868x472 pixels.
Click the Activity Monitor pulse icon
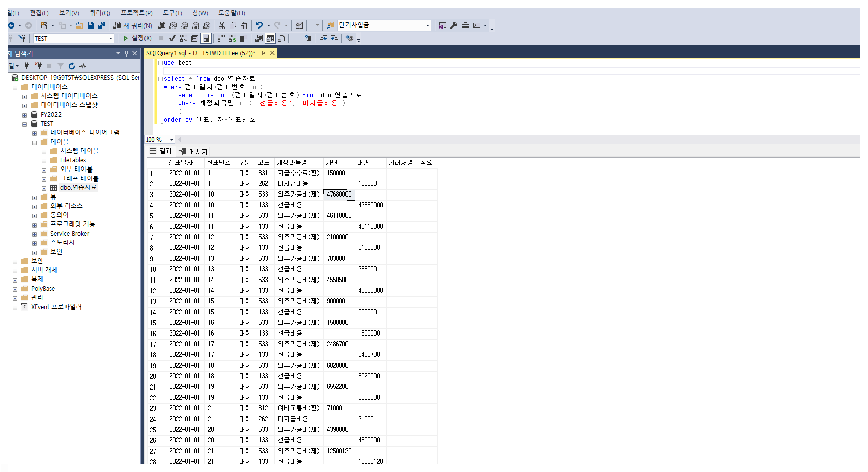point(83,66)
